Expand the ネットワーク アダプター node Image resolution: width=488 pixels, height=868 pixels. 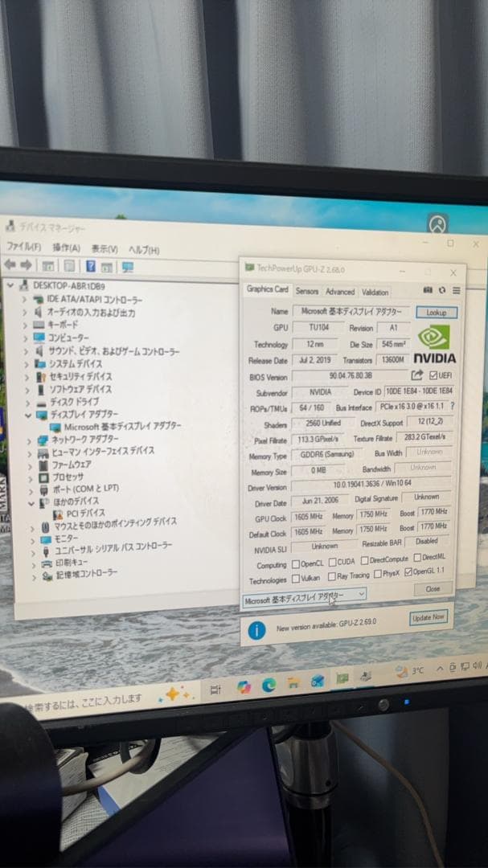coord(29,440)
